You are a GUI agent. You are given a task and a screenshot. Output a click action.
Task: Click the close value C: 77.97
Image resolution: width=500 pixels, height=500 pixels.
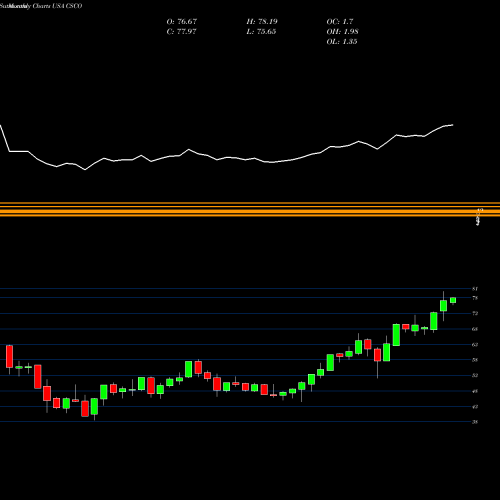pyautogui.click(x=182, y=32)
